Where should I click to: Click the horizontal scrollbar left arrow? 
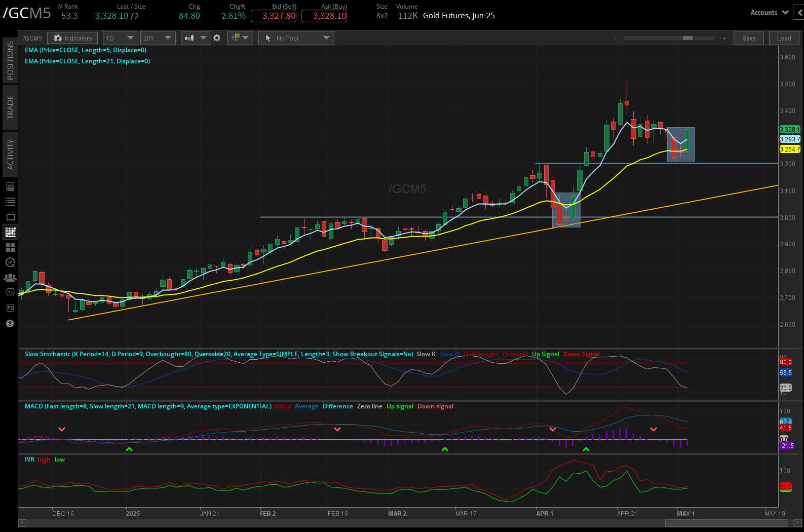click(x=22, y=522)
